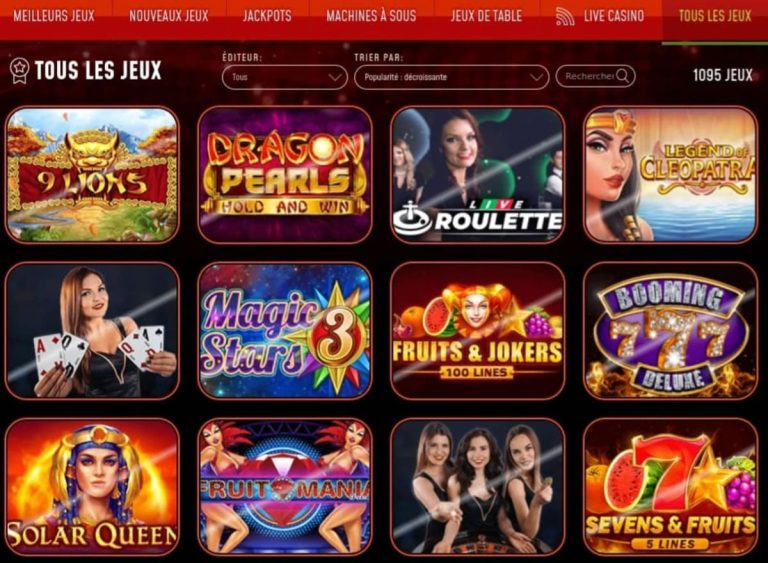
Task: Open the Live Roulette game tile
Action: click(478, 174)
